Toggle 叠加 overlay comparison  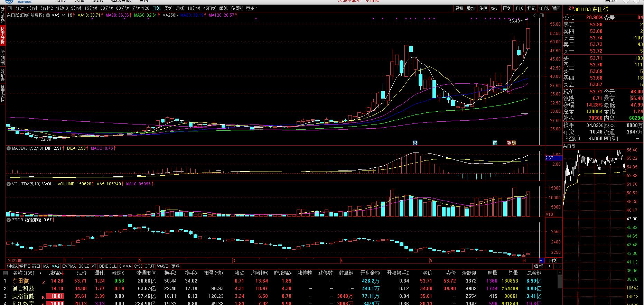tap(471, 8)
